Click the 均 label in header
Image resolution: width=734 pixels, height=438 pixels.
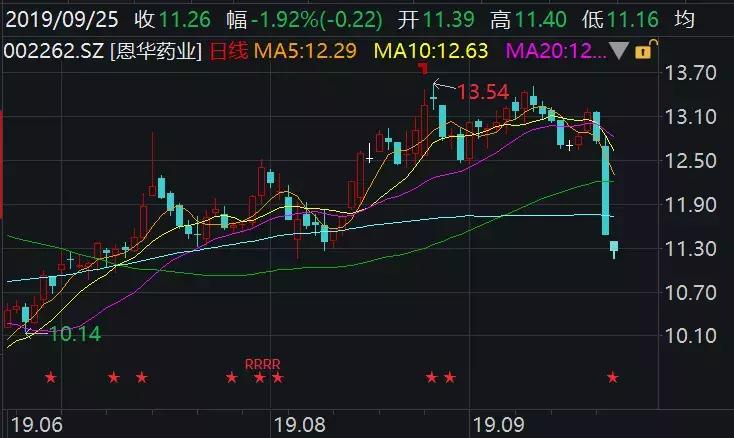pos(684,20)
